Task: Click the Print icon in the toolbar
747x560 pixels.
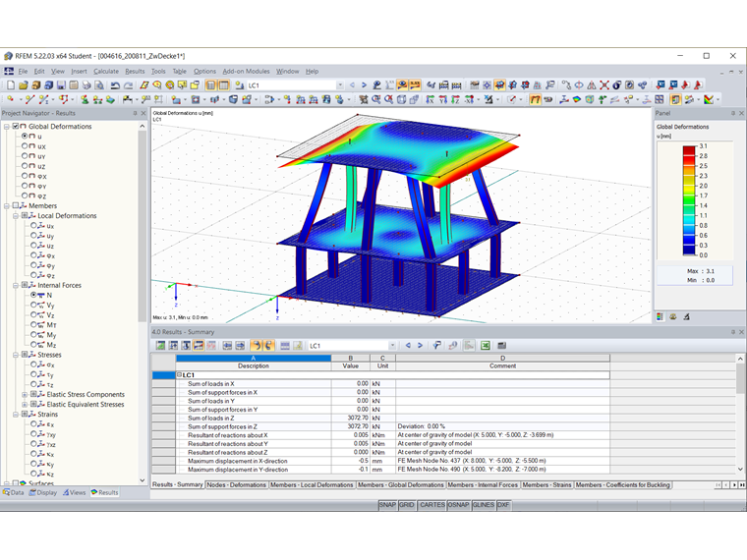Action: click(x=86, y=85)
